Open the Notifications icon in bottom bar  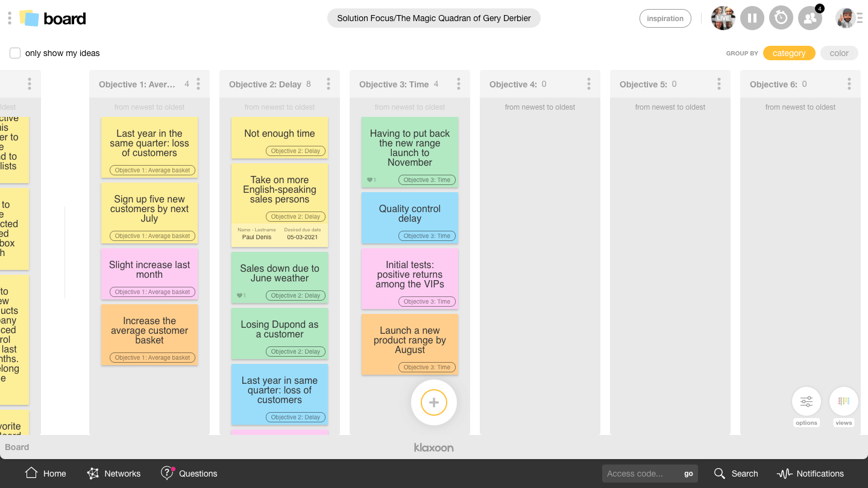tap(784, 474)
